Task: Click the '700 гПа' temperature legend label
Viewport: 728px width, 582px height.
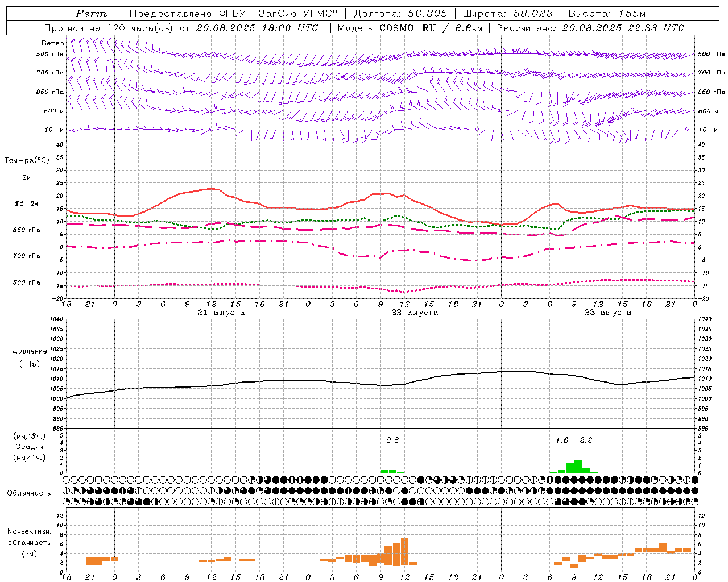Action: click(27, 256)
